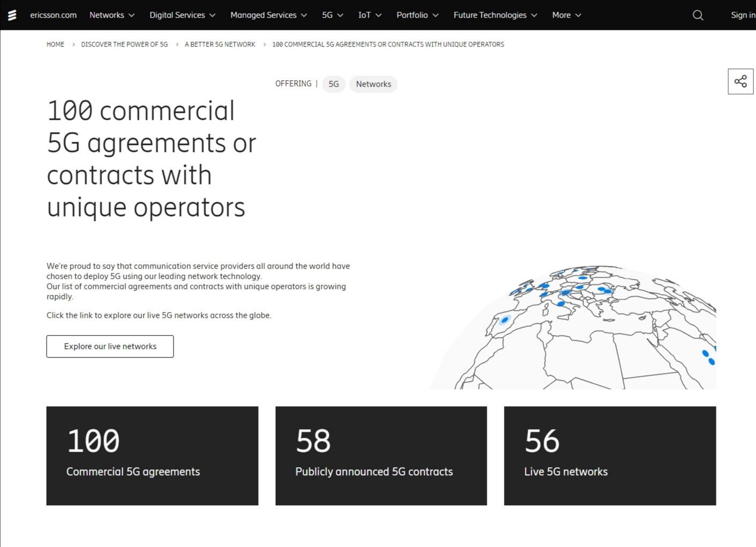
Task: Open the Managed Services menu
Action: coord(269,15)
